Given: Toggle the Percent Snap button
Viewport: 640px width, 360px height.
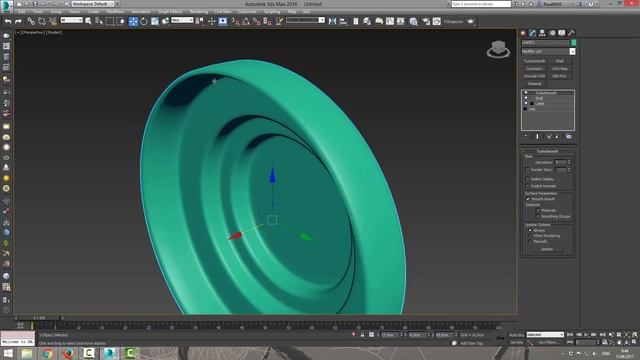Looking at the screenshot, I should (256, 21).
